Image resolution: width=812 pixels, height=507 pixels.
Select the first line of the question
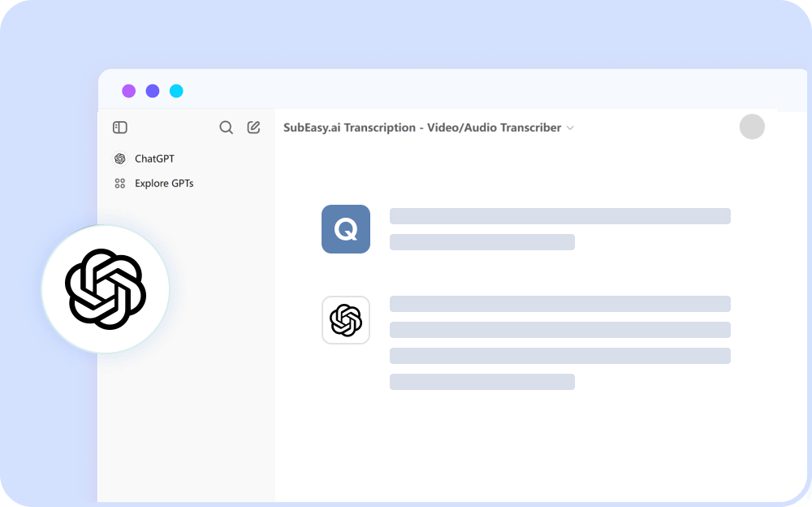tap(559, 216)
